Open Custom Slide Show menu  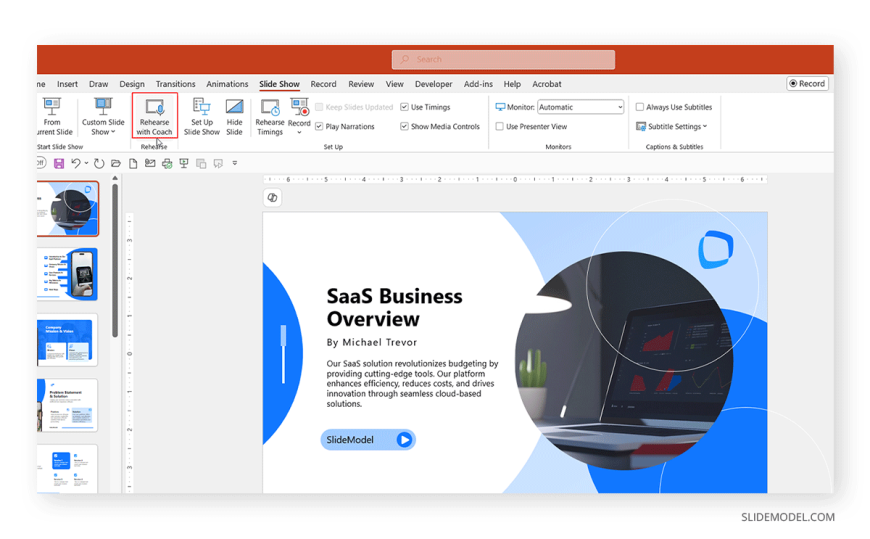pos(103,116)
